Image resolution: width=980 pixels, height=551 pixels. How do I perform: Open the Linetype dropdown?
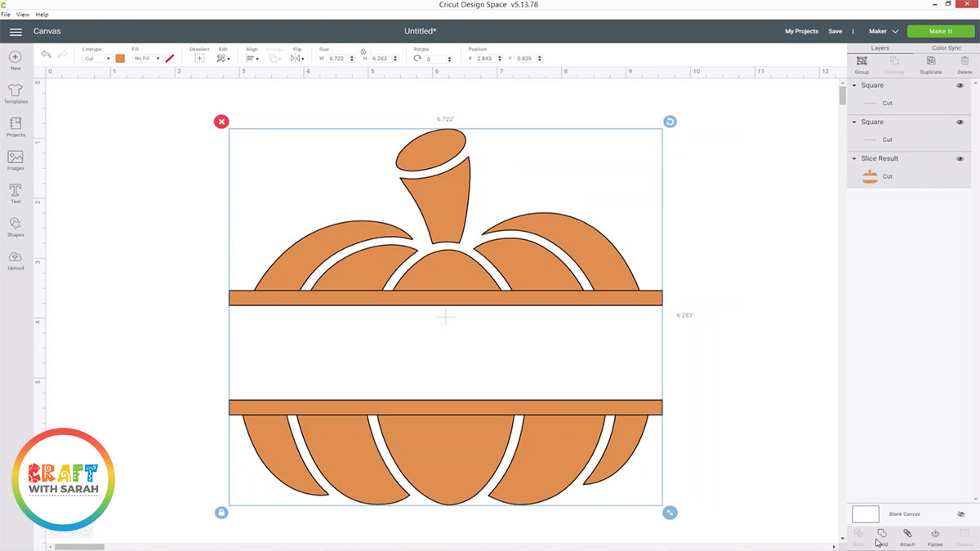[97, 59]
